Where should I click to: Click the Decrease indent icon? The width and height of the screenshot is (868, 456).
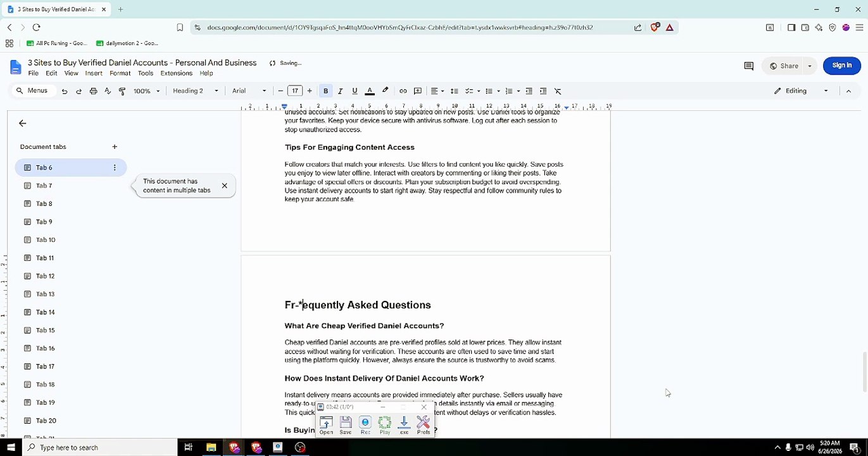(x=529, y=91)
